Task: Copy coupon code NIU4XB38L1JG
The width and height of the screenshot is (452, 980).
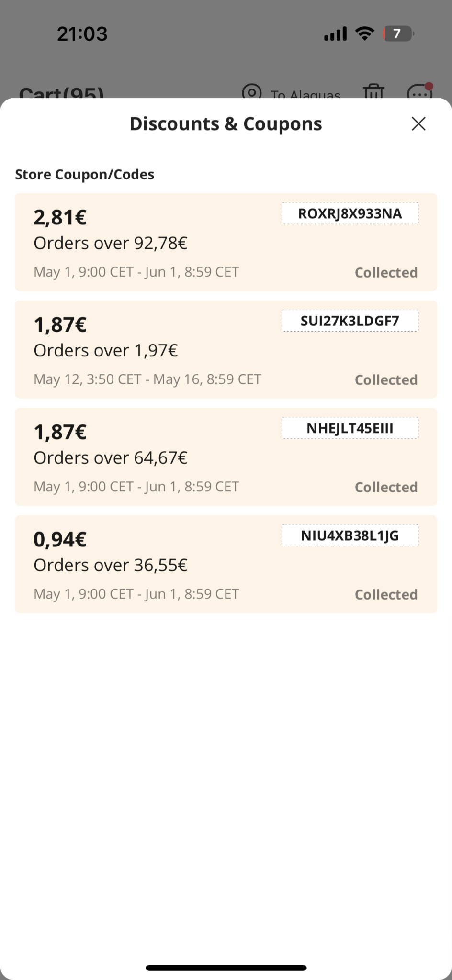Action: [x=350, y=535]
